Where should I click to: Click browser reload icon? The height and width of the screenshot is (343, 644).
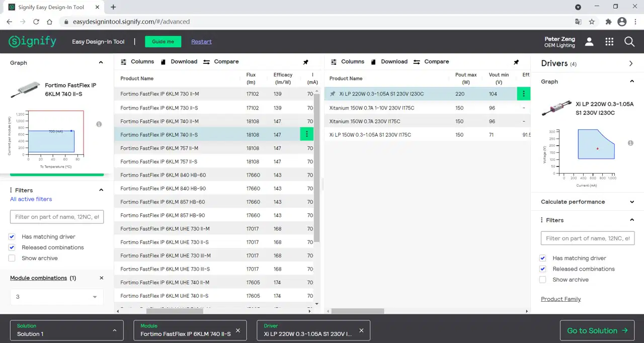coord(36,22)
